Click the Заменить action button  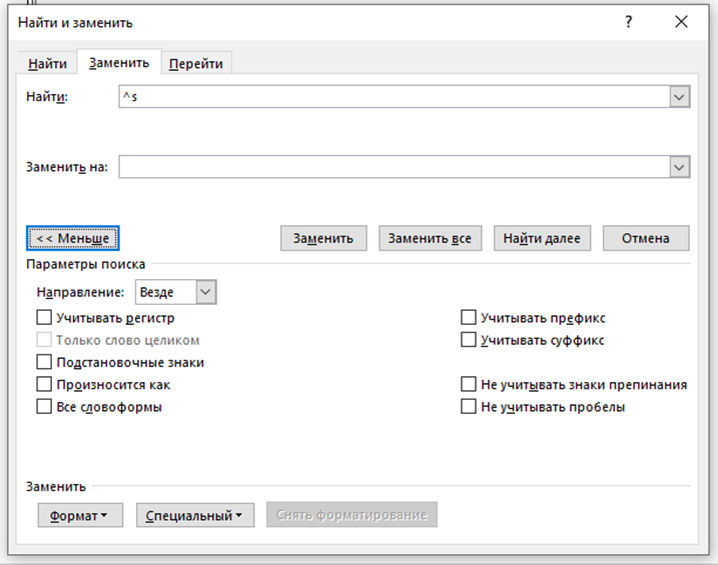point(324,238)
